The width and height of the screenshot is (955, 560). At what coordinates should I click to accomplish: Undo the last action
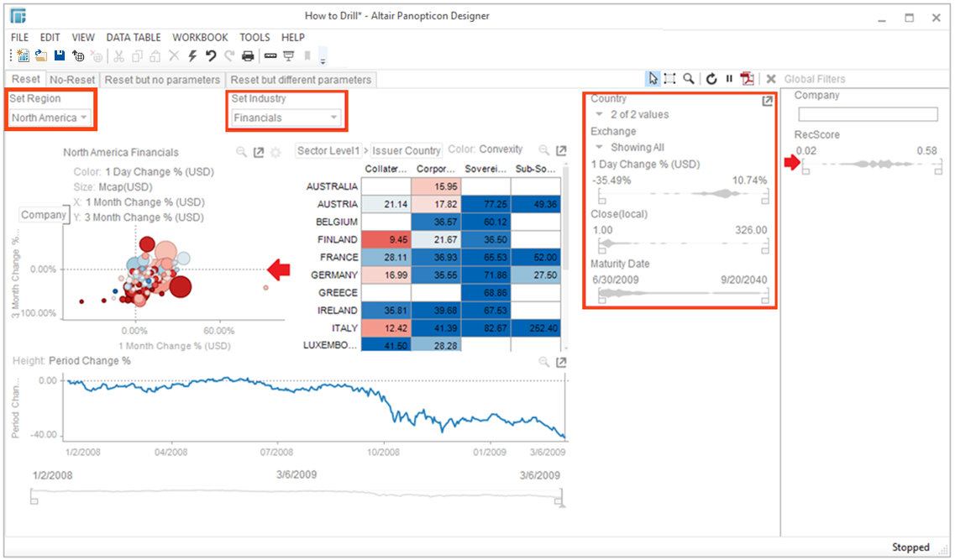[x=211, y=55]
